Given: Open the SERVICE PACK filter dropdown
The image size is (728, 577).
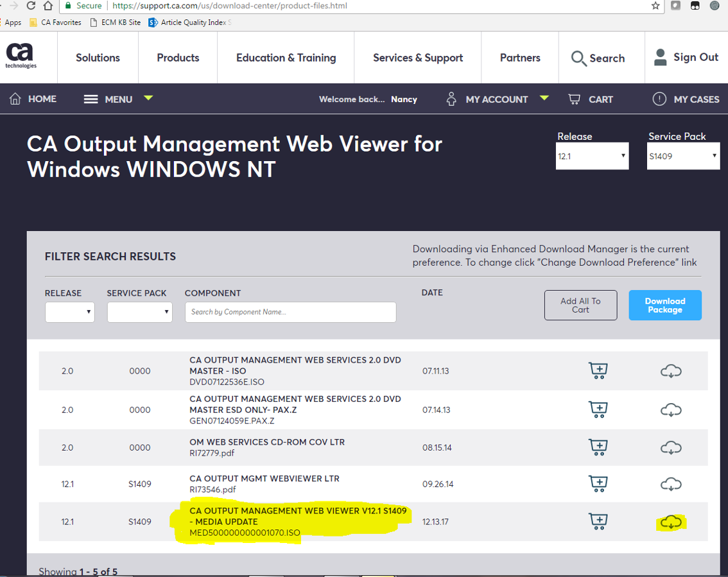Looking at the screenshot, I should [139, 312].
